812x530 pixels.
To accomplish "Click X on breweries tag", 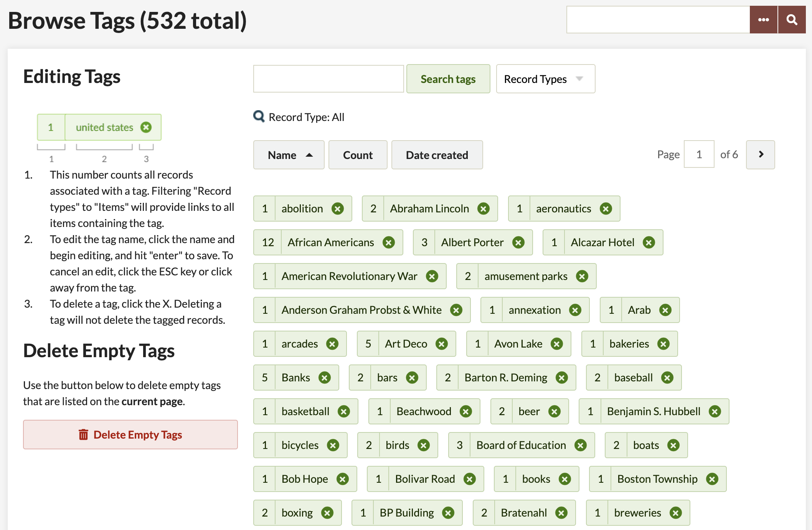I will [676, 513].
